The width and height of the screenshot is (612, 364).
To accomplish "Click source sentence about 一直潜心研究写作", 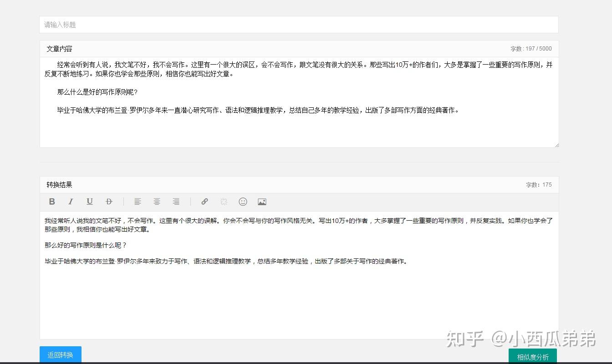I will [258, 110].
